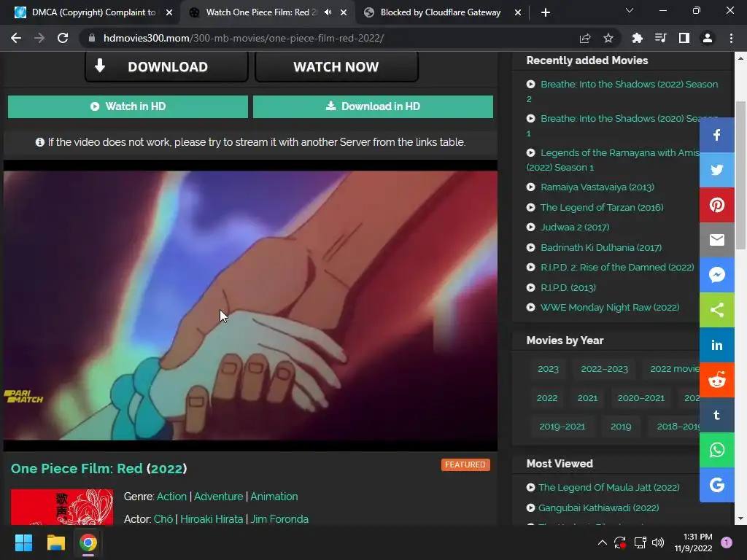The image size is (747, 560).
Task: Reload the current page
Action: click(x=63, y=38)
